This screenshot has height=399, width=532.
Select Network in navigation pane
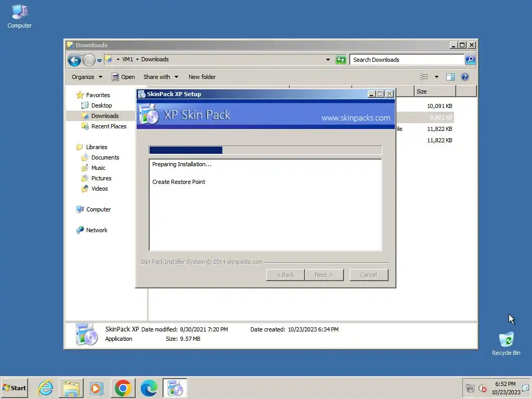[91, 230]
